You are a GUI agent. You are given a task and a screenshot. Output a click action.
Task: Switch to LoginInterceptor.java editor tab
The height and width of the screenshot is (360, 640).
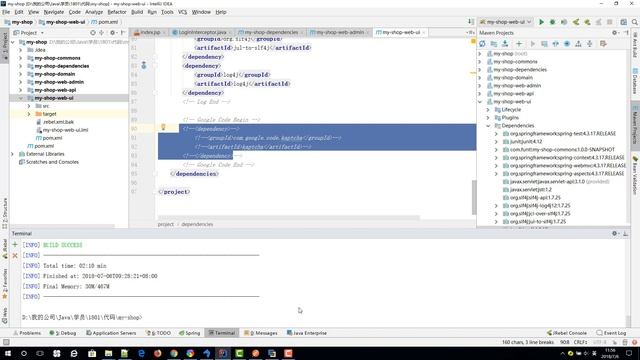click(202, 32)
